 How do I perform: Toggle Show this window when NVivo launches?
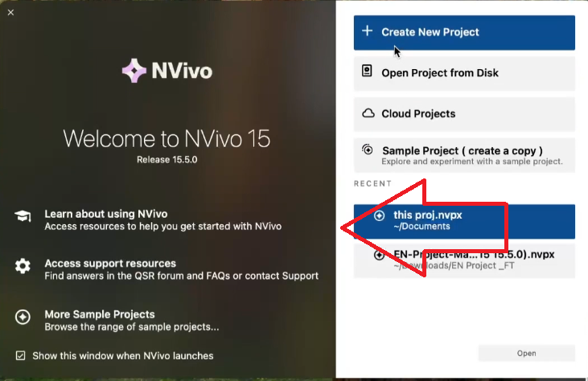click(21, 355)
